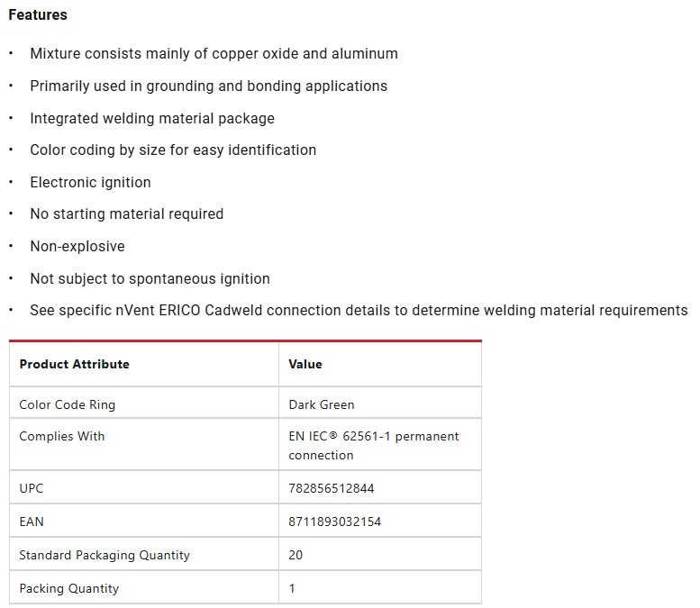Click Not subject to spontaneous ignition
Image resolution: width=700 pixels, height=608 pixels.
tap(150, 278)
